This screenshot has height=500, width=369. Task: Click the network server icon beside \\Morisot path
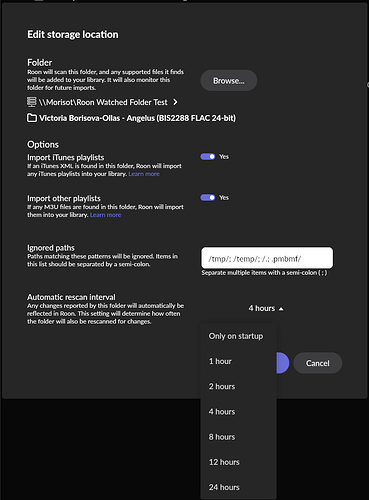point(31,102)
